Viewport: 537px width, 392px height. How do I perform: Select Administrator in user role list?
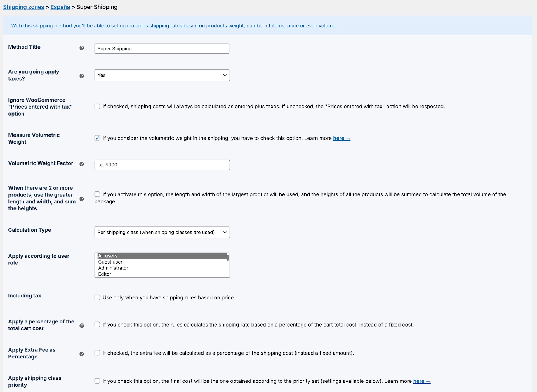point(113,268)
